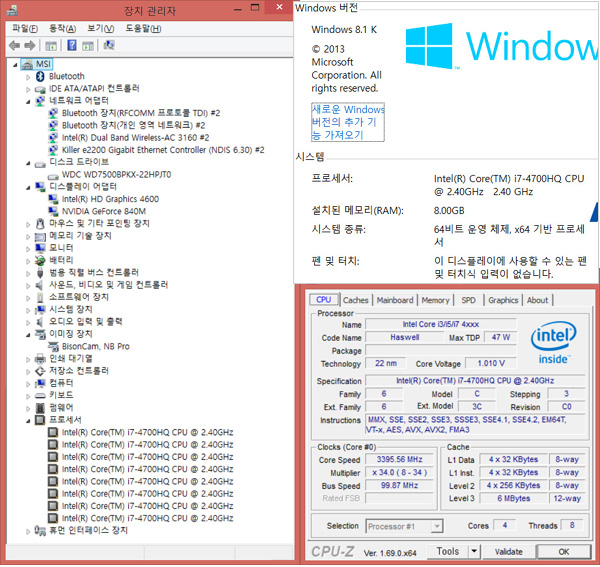600x567 pixels.
Task: Click the NVIDIA GeForce 840M icon
Action: coord(53,212)
